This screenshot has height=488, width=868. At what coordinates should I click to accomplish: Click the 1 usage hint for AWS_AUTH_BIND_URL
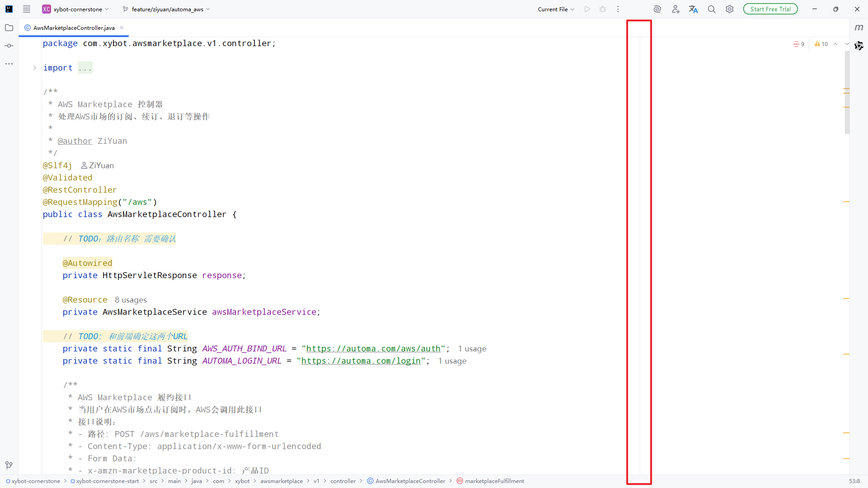[472, 349]
